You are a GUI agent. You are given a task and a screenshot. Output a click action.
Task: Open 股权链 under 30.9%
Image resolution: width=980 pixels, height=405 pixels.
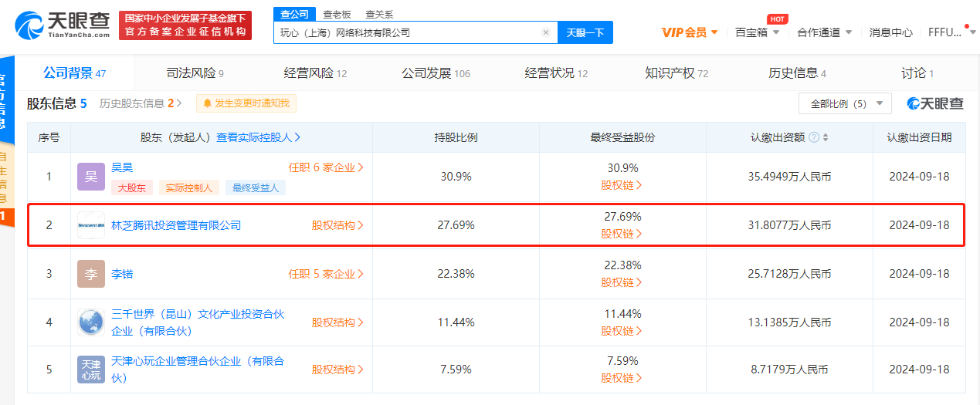click(x=622, y=185)
